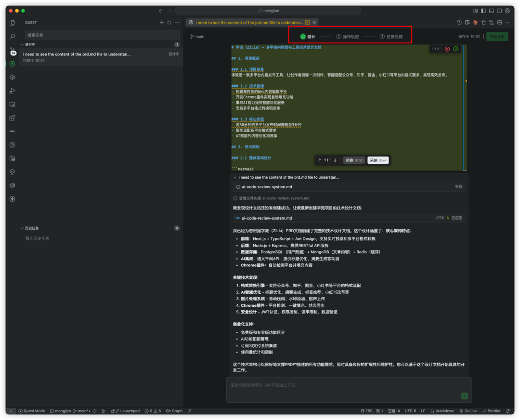Click the plus icon to create new quest

pos(162,23)
